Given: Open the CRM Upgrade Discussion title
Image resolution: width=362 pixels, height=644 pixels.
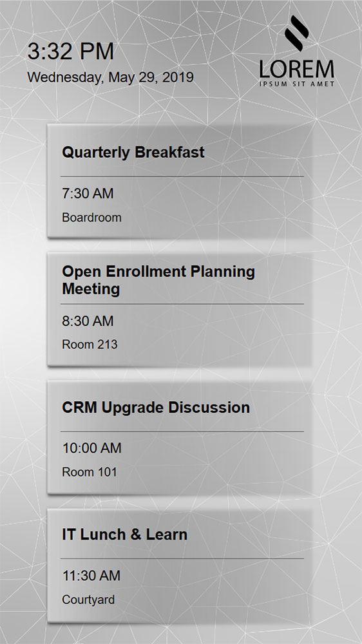Looking at the screenshot, I should [x=156, y=408].
